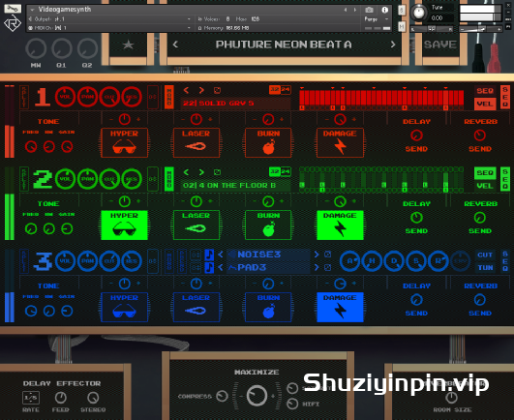This screenshot has height=420, width=514.
Task: Click the 22| SOLID GRV S pattern name field
Action: [235, 104]
